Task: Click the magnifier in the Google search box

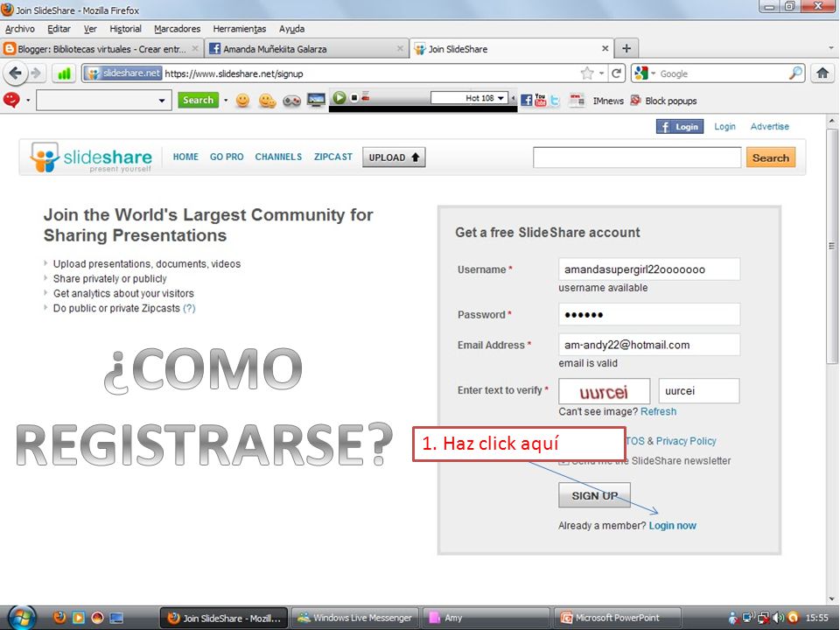Action: point(796,73)
